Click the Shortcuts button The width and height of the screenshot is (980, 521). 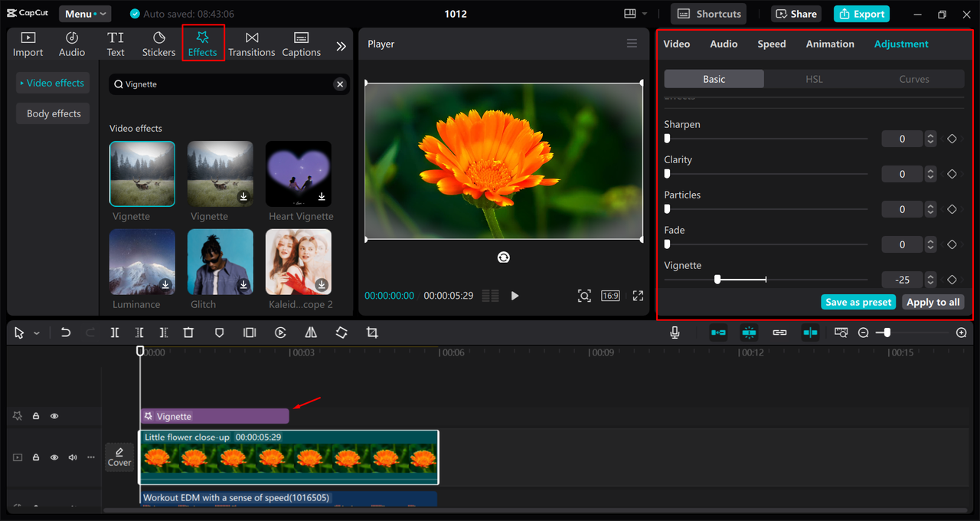click(709, 14)
